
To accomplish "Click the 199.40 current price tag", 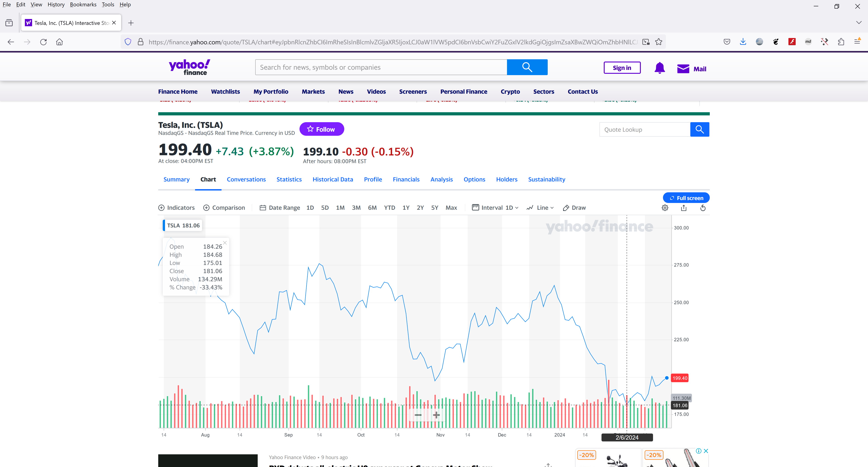I will tap(680, 378).
